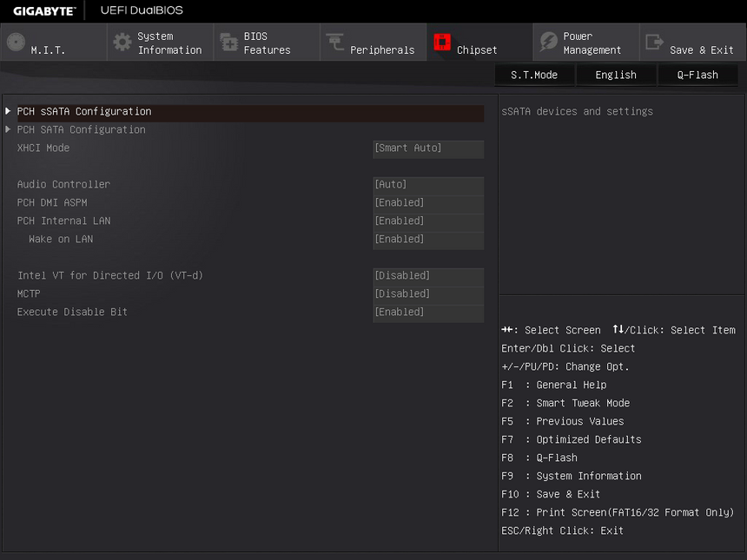Click the English language selector
Image resolution: width=747 pixels, height=560 pixels.
point(616,76)
